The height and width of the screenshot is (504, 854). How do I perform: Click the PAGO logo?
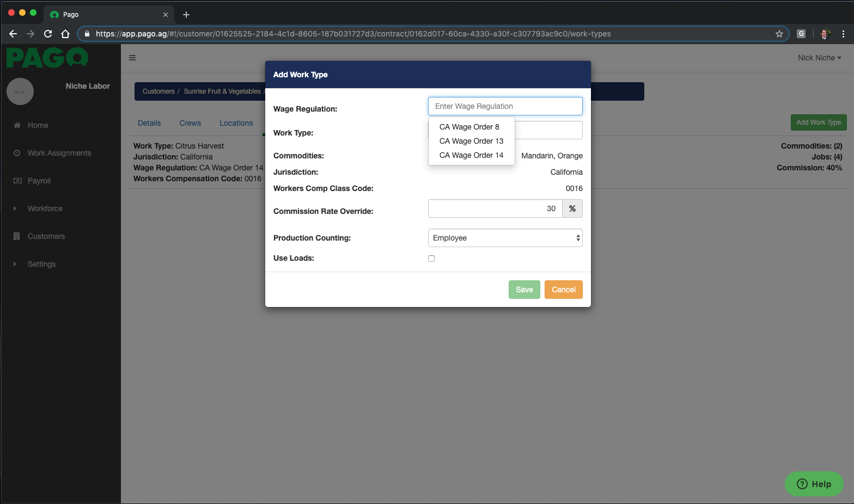47,57
